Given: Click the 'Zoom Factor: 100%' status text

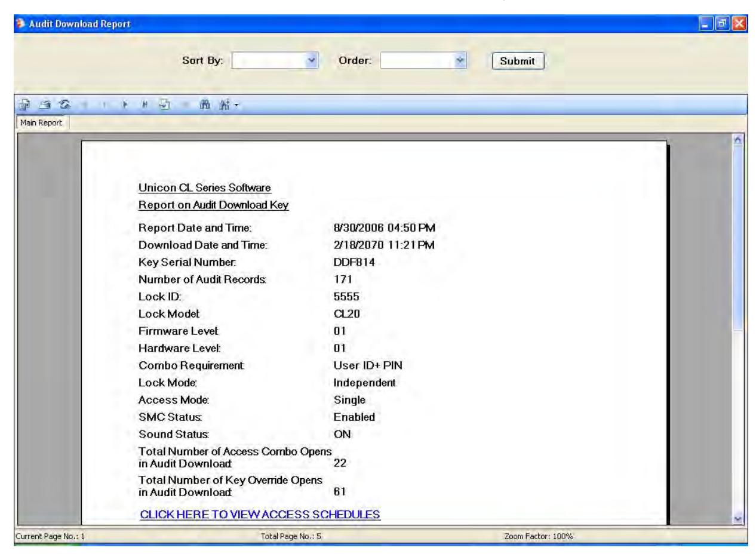Looking at the screenshot, I should [539, 536].
